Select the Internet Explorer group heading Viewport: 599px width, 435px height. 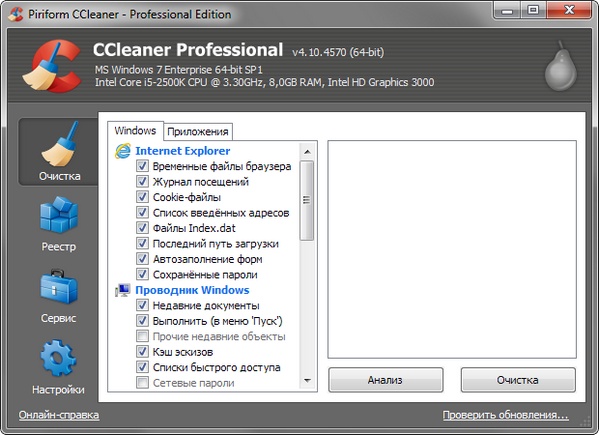pyautogui.click(x=183, y=151)
